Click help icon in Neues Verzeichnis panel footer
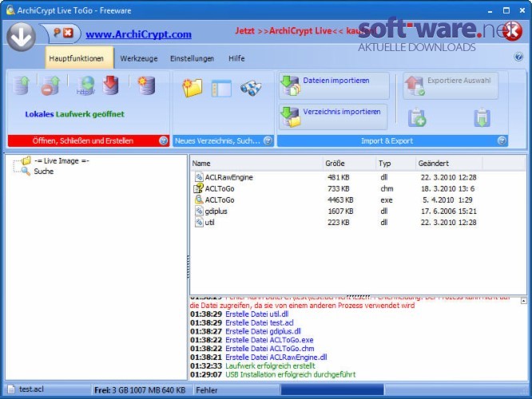Image resolution: width=532 pixels, height=399 pixels. pyautogui.click(x=268, y=140)
